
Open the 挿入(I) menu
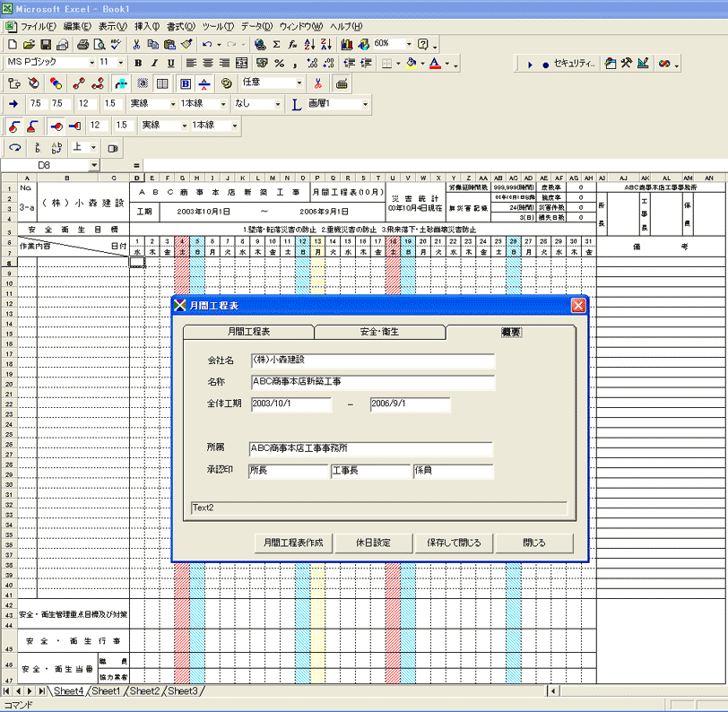[x=147, y=27]
